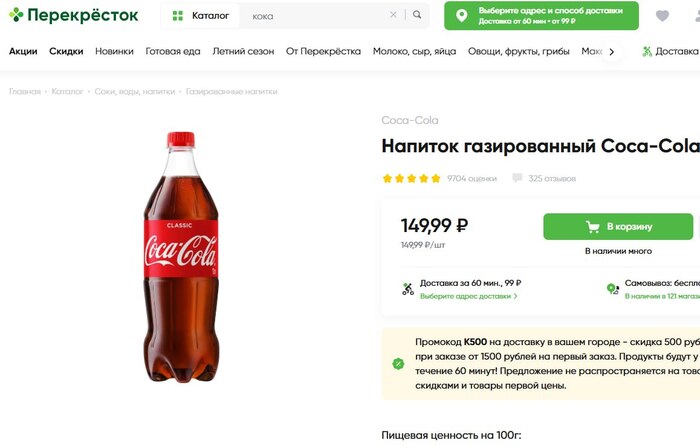Open favorites via the heart icon
This screenshot has width=700, height=446.
pos(662,16)
